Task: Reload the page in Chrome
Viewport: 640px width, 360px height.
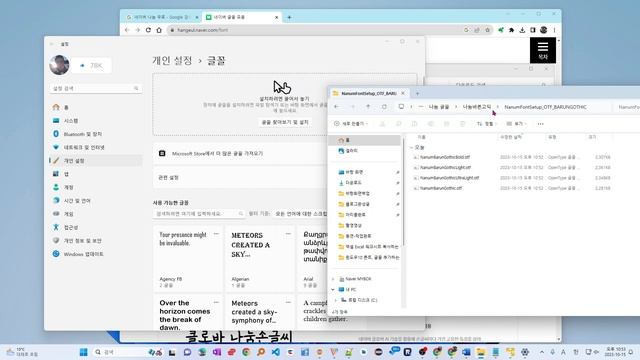Action: click(148, 30)
